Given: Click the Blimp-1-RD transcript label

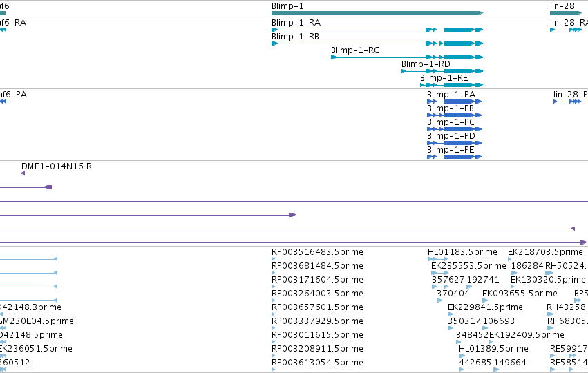Looking at the screenshot, I should [426, 64].
